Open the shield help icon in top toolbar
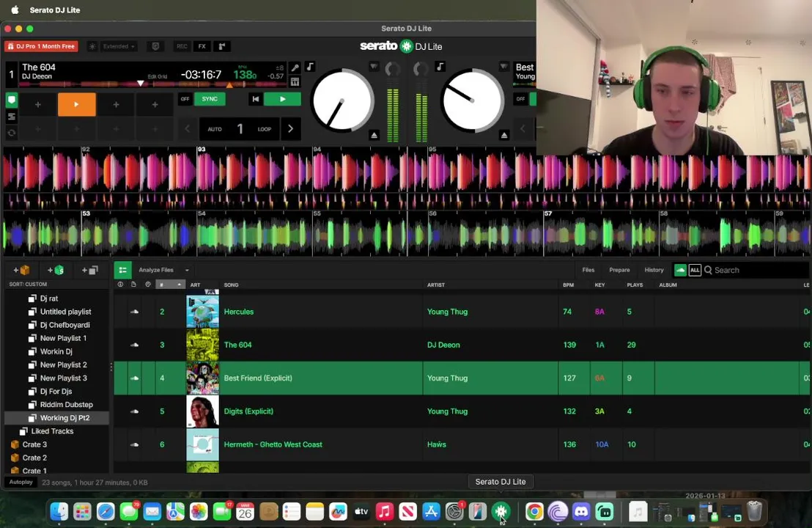Image resolution: width=812 pixels, height=528 pixels. (155, 46)
